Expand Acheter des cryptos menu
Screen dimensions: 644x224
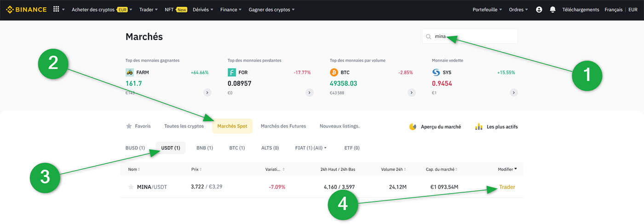(102, 9)
